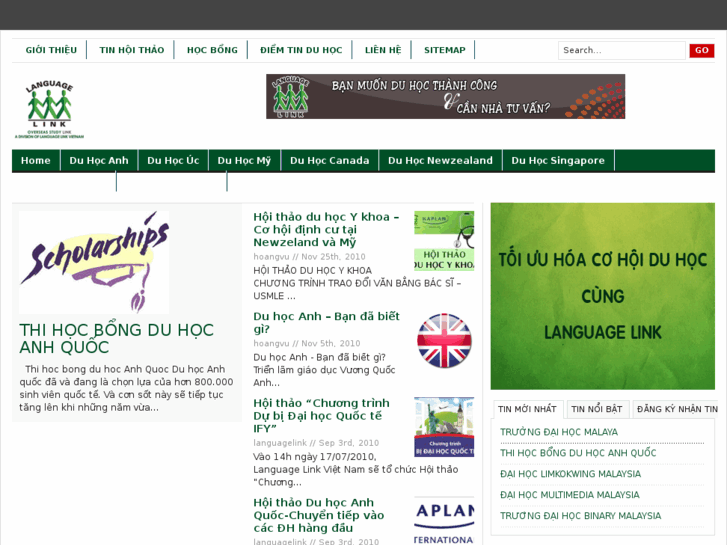Click the green Tối ưu hóa cơ hội banner

pyautogui.click(x=603, y=296)
